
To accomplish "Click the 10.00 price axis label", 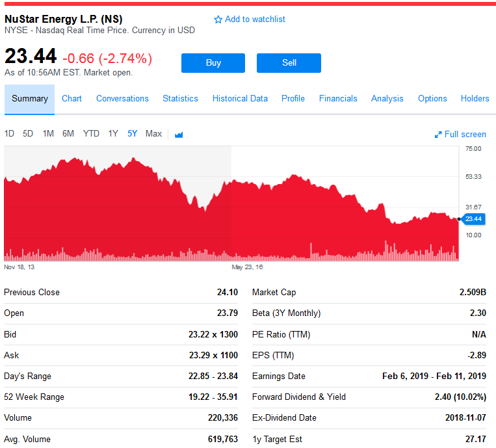I will 473,235.
